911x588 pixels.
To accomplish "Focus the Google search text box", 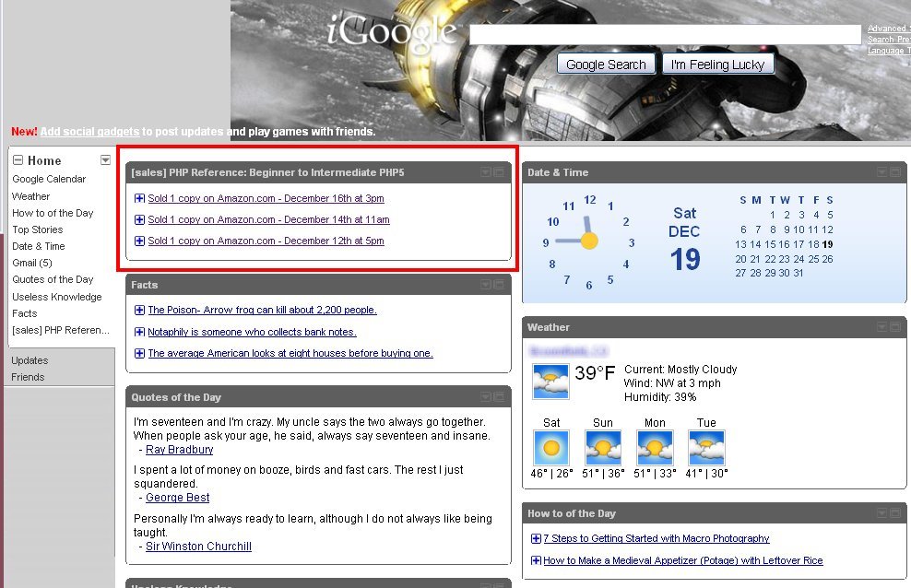I will 665,34.
